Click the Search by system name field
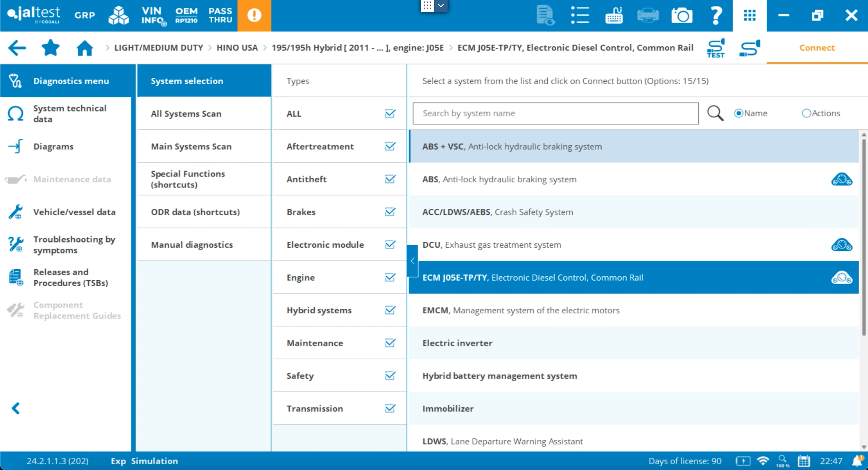868x470 pixels. [x=555, y=113]
